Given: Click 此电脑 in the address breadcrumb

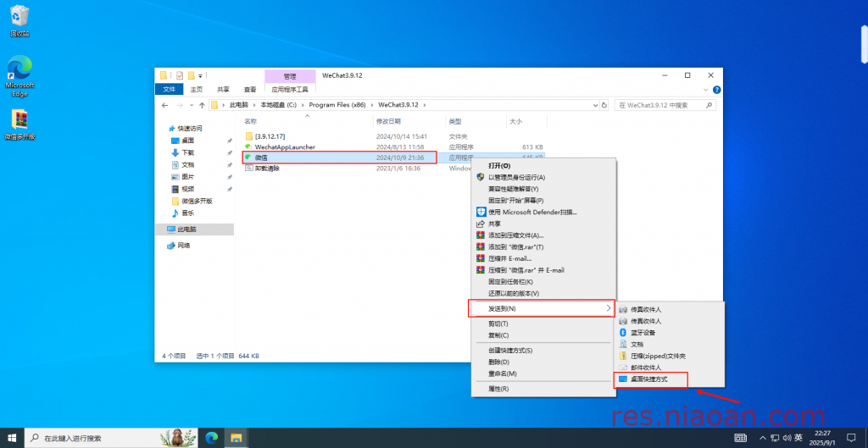Looking at the screenshot, I should (238, 105).
